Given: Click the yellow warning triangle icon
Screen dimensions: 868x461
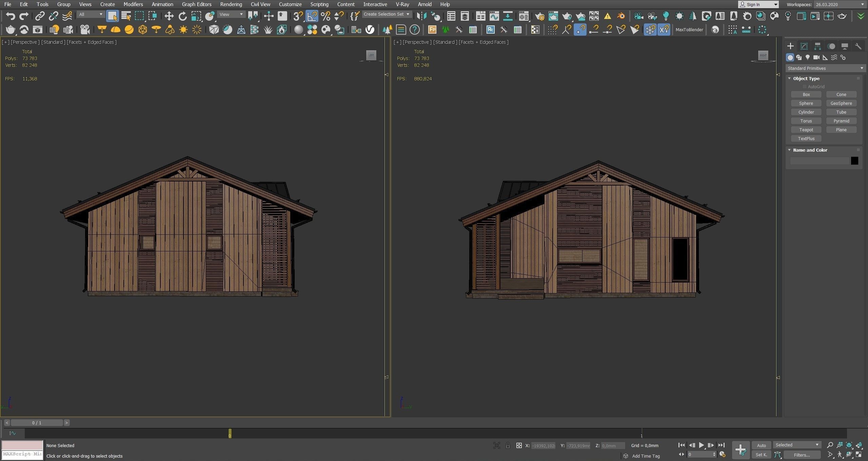Looking at the screenshot, I should coord(608,16).
